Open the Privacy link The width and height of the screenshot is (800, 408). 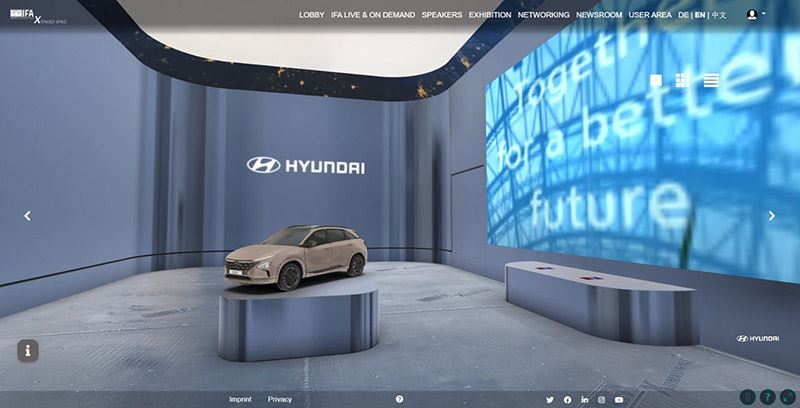pyautogui.click(x=280, y=399)
